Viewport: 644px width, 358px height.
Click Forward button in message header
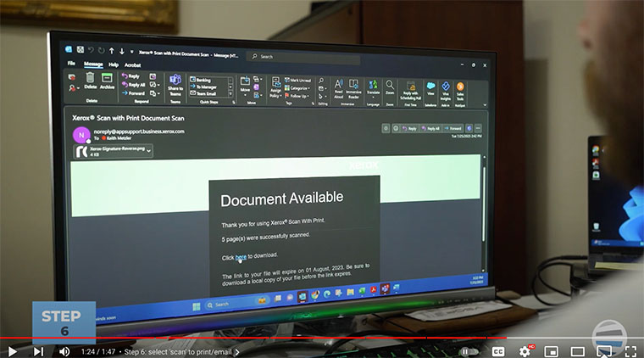452,129
